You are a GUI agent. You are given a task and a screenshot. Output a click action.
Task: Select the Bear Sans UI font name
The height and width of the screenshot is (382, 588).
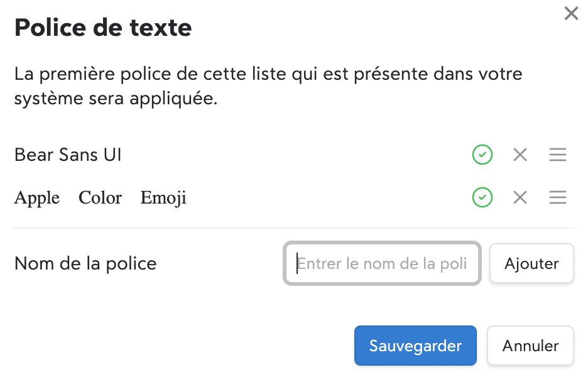(68, 155)
